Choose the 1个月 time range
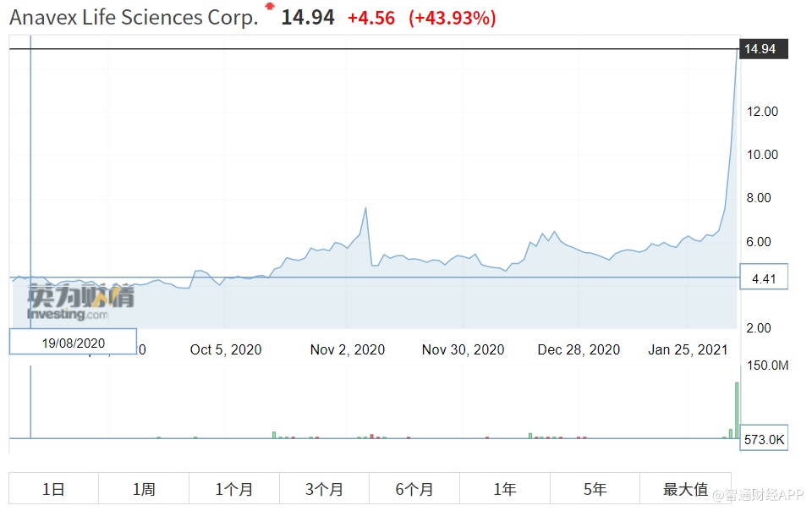The image size is (812, 511). pos(234,488)
